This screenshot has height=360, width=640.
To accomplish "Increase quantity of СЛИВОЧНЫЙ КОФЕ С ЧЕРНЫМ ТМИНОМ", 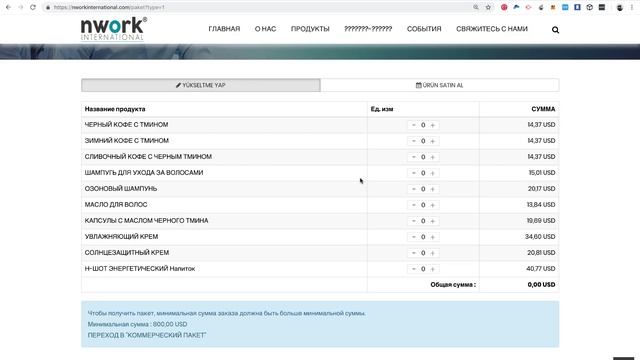I will (x=433, y=157).
